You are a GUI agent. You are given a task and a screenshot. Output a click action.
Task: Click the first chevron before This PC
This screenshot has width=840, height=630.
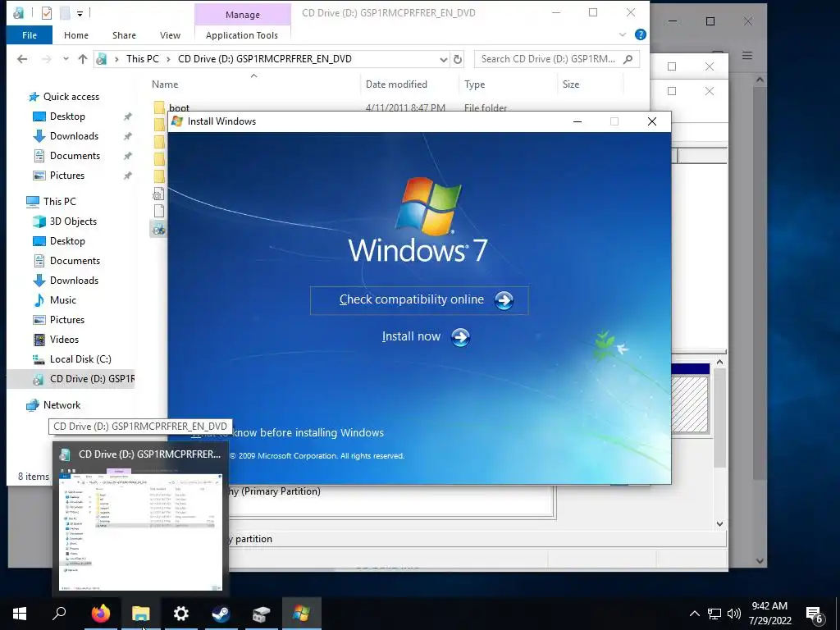(116, 59)
